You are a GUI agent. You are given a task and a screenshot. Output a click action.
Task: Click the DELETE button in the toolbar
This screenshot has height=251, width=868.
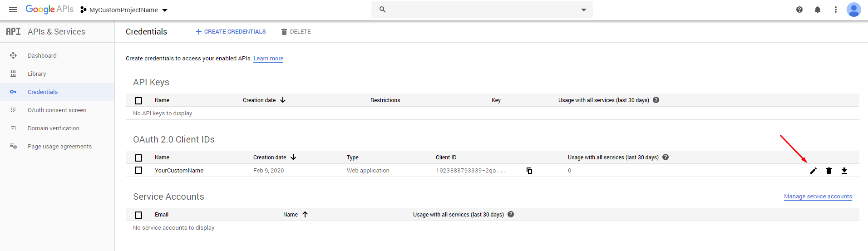[296, 31]
